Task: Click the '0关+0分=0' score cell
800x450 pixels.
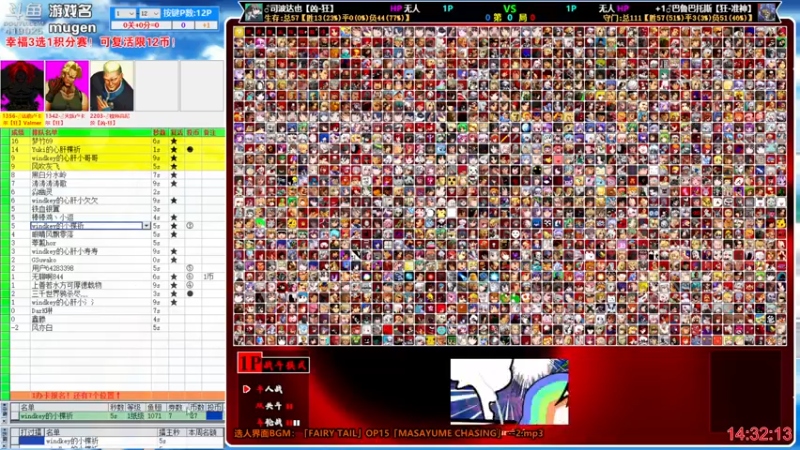Action: coord(141,24)
